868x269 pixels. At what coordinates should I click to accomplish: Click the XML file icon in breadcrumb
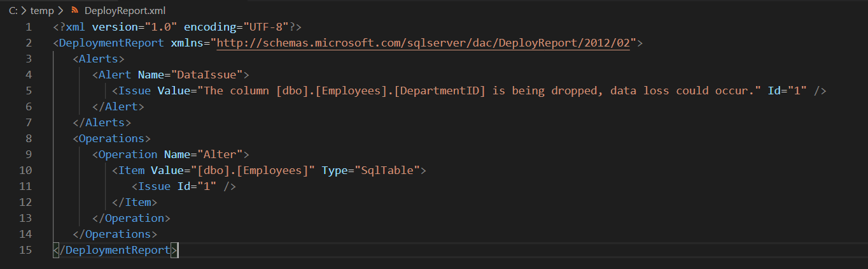[75, 11]
